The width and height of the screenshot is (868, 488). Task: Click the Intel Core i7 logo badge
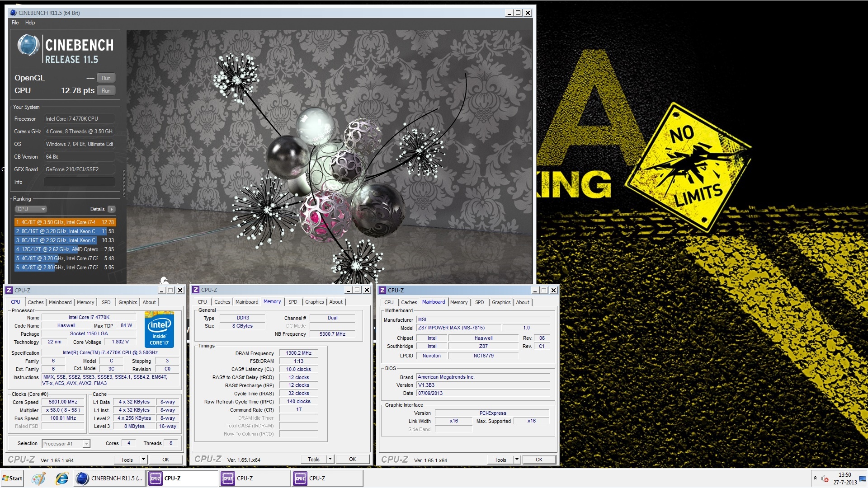159,330
